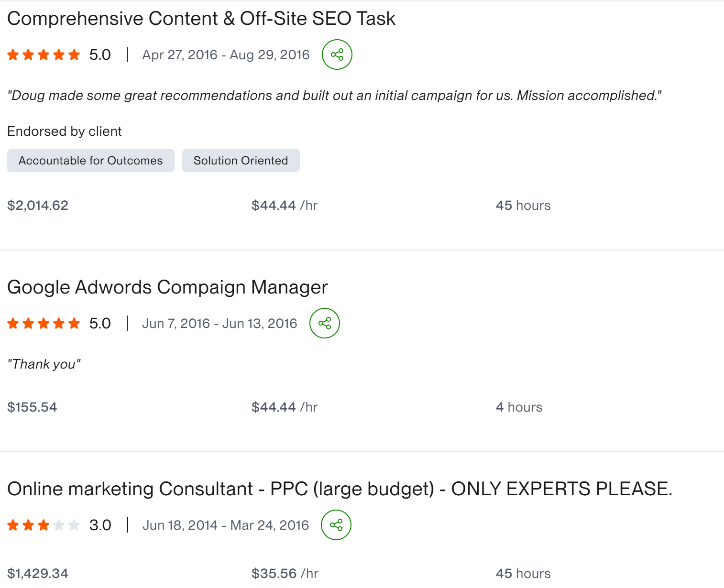
Task: Click the 5.0 star rating of SEO Task
Action: click(59, 55)
